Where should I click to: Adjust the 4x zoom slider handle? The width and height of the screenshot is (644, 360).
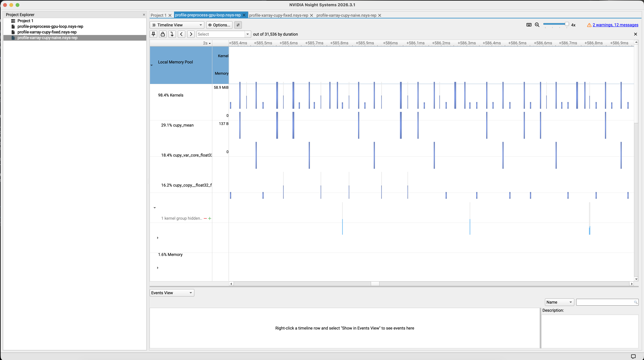coord(567,24)
